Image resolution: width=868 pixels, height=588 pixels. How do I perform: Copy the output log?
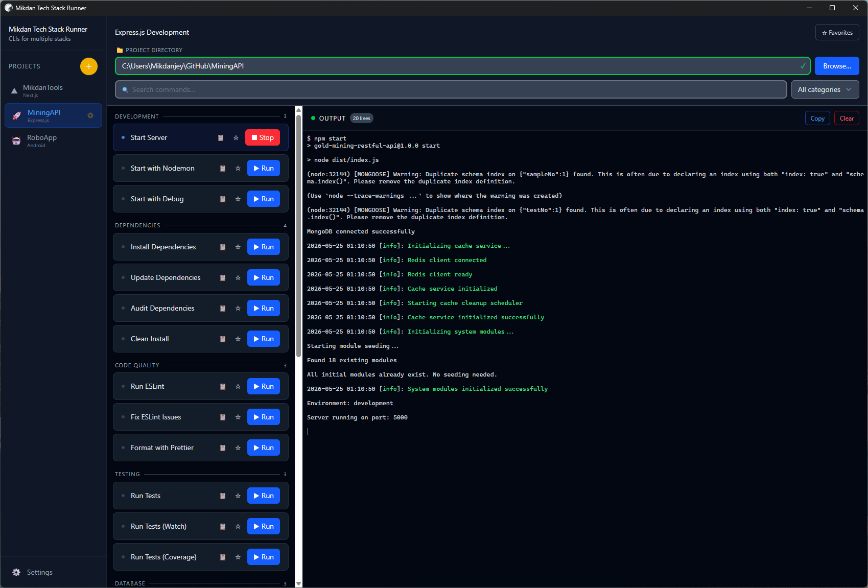coord(817,119)
